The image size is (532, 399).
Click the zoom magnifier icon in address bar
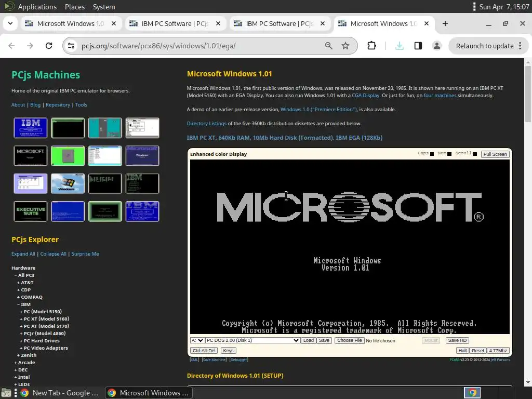328,46
